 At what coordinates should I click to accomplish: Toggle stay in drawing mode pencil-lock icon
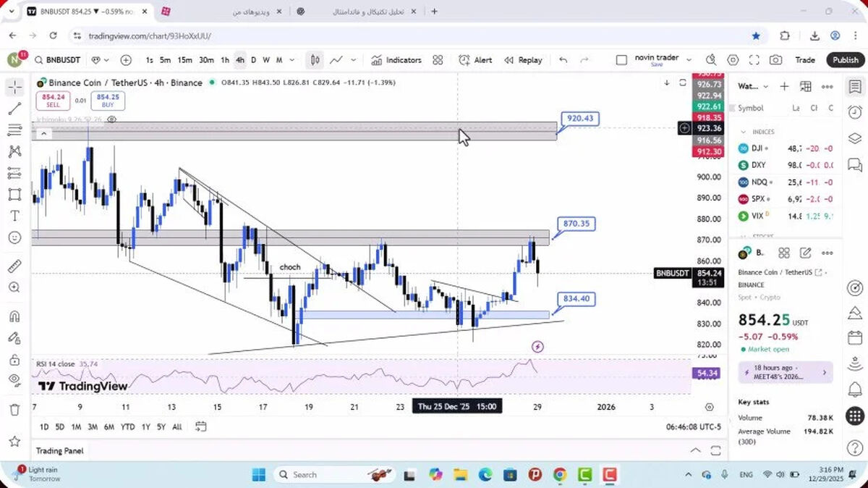pos(14,337)
